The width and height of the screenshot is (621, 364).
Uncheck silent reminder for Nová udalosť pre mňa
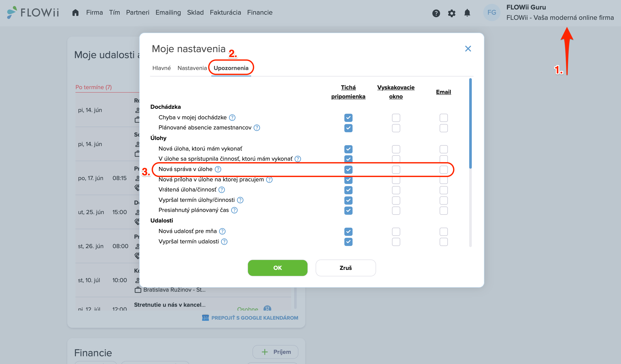click(348, 232)
